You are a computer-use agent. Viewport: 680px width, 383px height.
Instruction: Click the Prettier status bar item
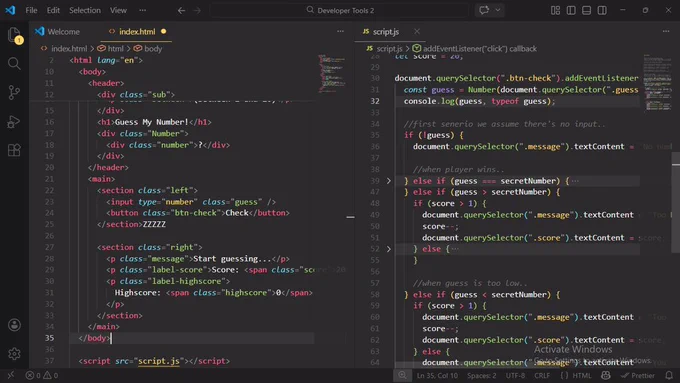click(638, 376)
